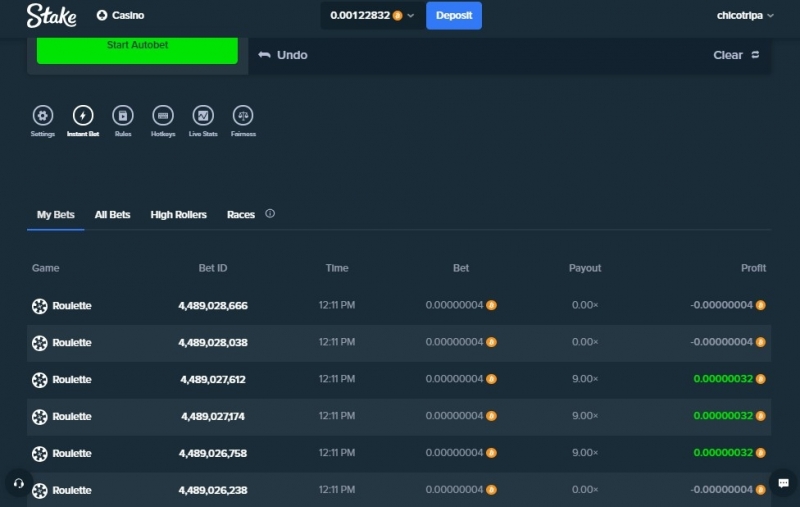The image size is (800, 507).
Task: Click 9.00× payout in row 4,489,027,612
Action: click(585, 379)
